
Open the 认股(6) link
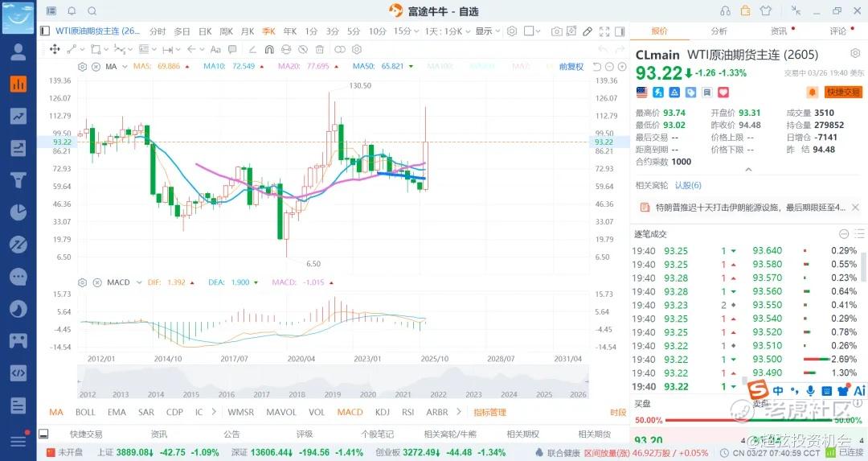tap(688, 185)
